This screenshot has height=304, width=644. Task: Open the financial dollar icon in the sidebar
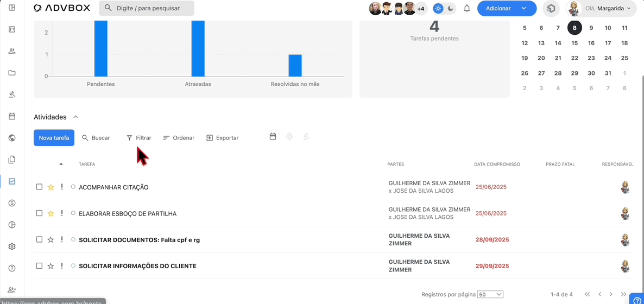click(x=12, y=203)
